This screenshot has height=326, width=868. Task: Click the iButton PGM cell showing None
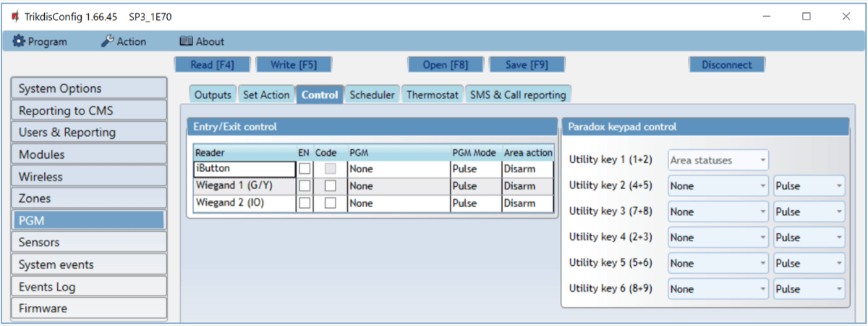coord(397,169)
